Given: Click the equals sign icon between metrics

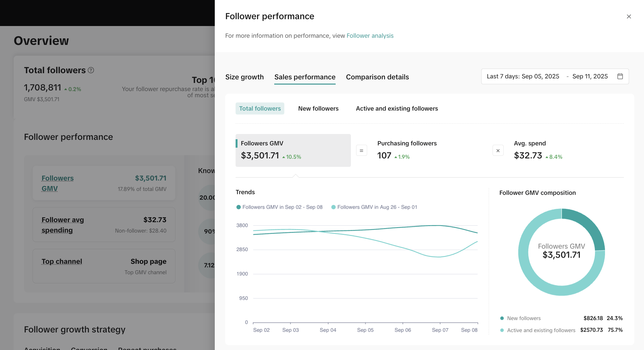Looking at the screenshot, I should (x=361, y=151).
